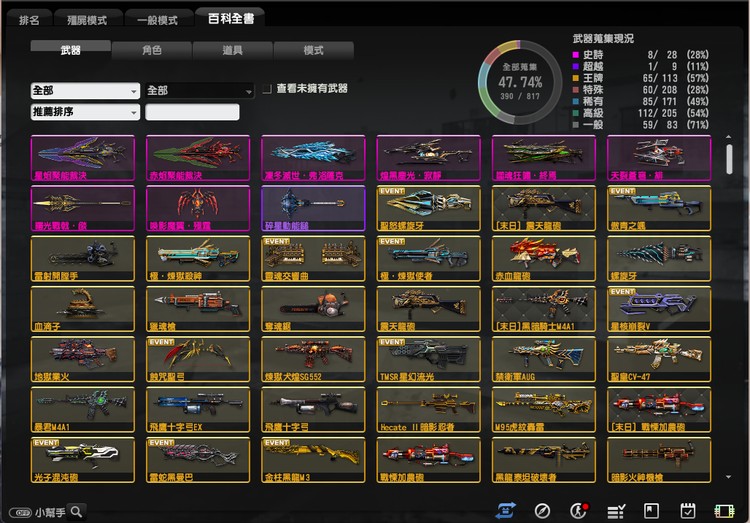Click the scrollbar down arrow
The image size is (750, 523).
728,477
